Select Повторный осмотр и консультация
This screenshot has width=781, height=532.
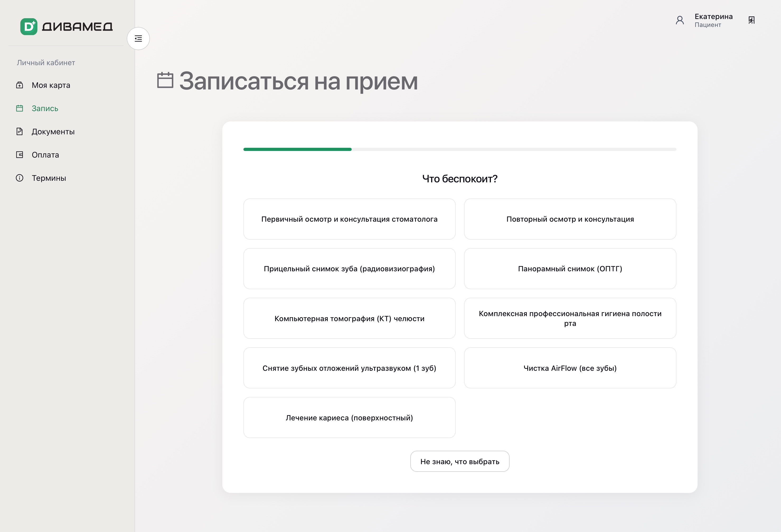point(570,219)
